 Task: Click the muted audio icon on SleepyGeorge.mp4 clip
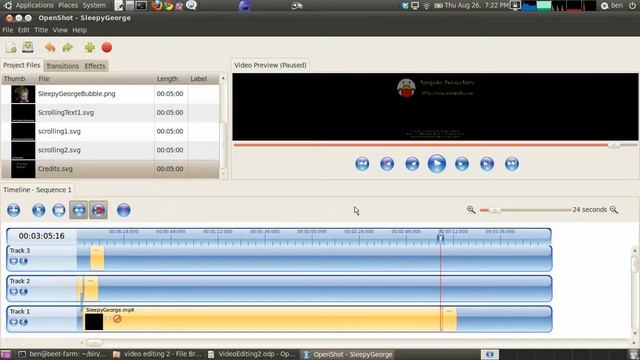117,319
